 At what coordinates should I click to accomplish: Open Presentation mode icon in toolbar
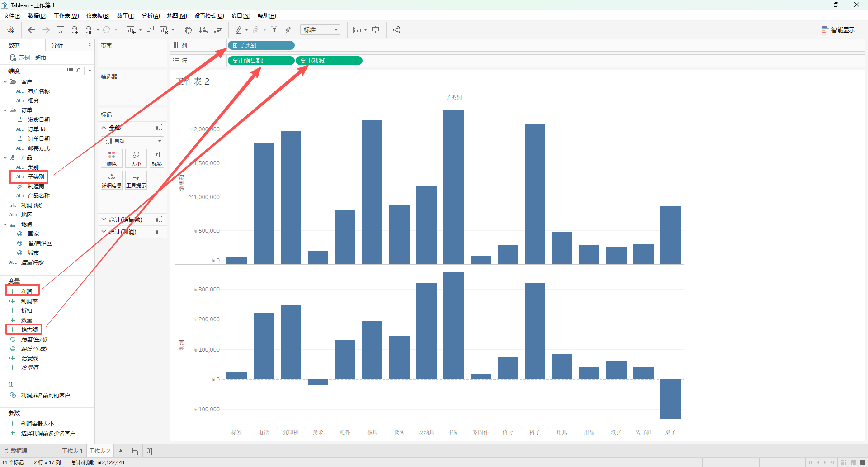pos(376,30)
